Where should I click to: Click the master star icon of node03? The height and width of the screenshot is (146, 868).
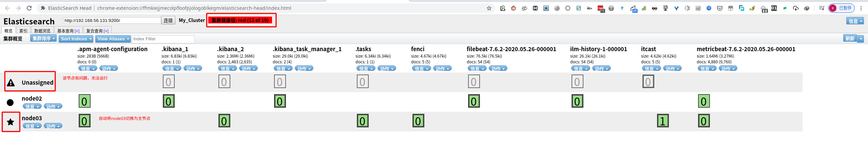pos(11,122)
